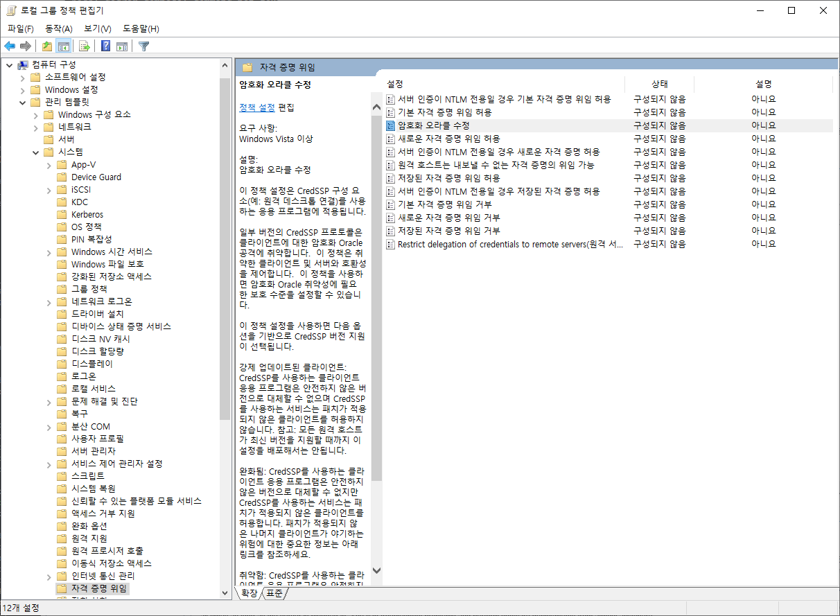Open the 보기(V) menu
The height and width of the screenshot is (616, 840).
98,28
